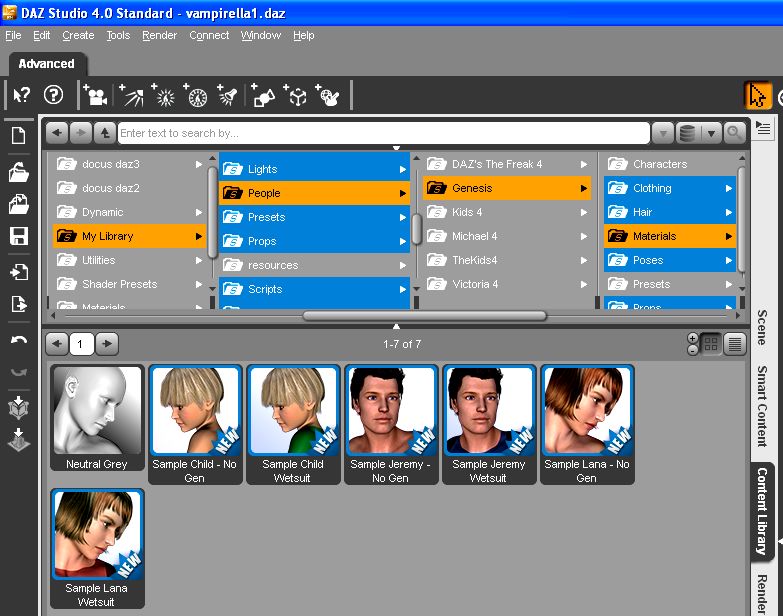Switch to the Scene side tab
Image resolution: width=783 pixels, height=616 pixels.
click(762, 327)
